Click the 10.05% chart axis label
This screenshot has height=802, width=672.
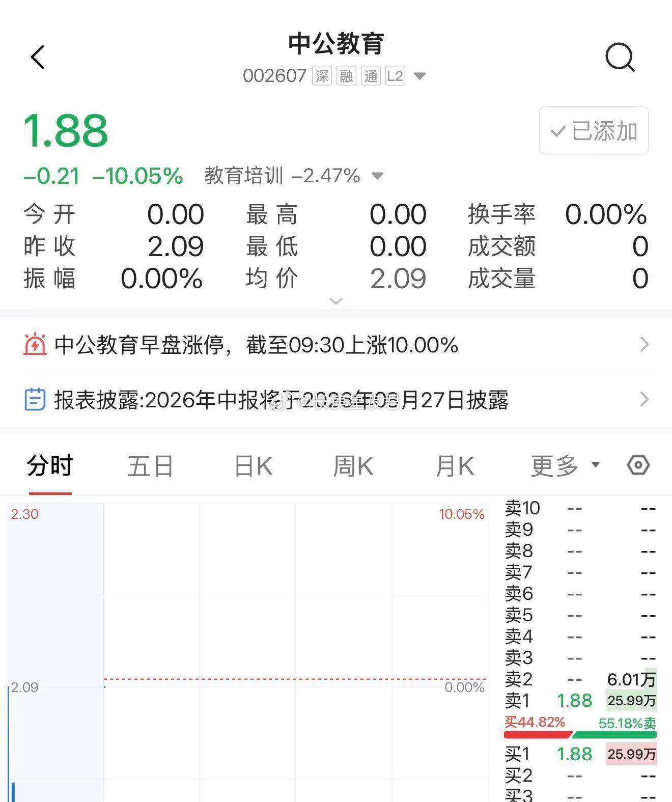pos(462,514)
